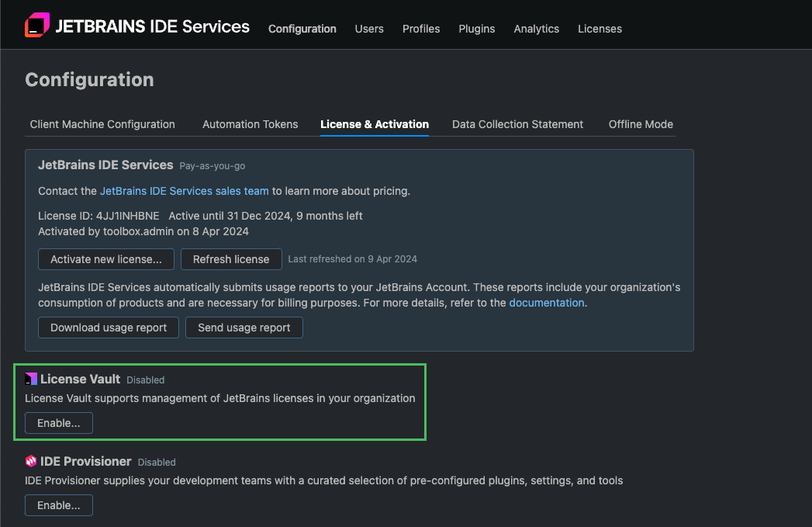Open the Users page
The image size is (812, 527).
(369, 29)
